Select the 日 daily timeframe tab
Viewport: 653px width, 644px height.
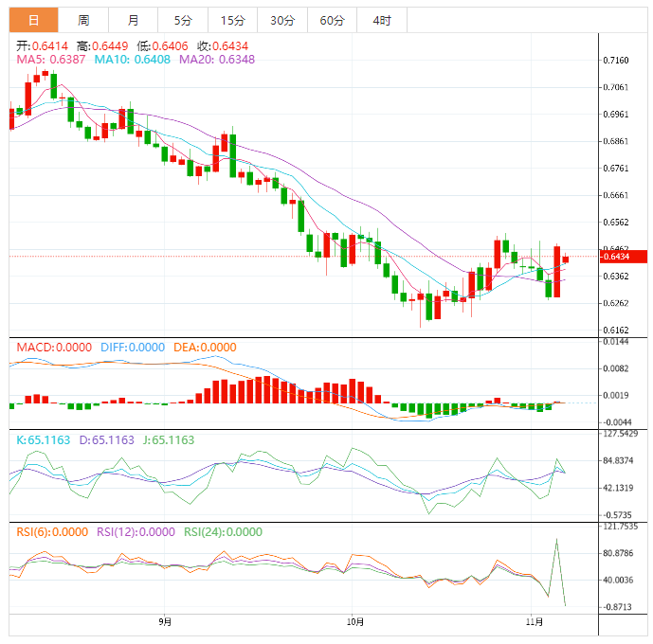(34, 20)
